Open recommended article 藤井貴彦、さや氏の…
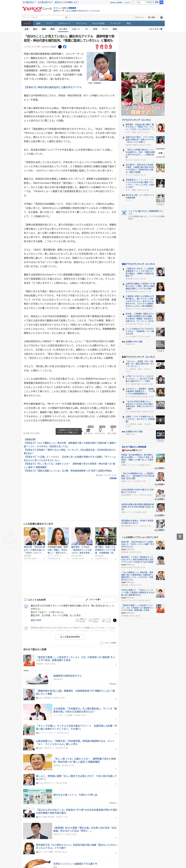 (82, 536)
